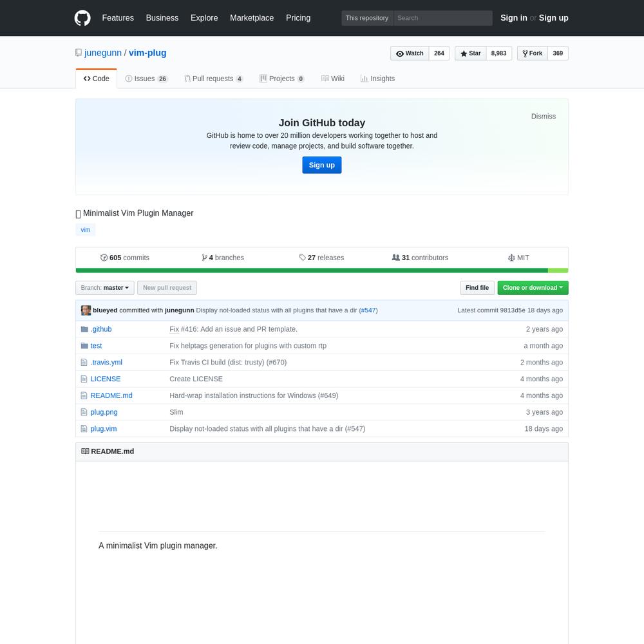This screenshot has width=644, height=644.
Task: Open the 27 releases link
Action: tap(321, 258)
